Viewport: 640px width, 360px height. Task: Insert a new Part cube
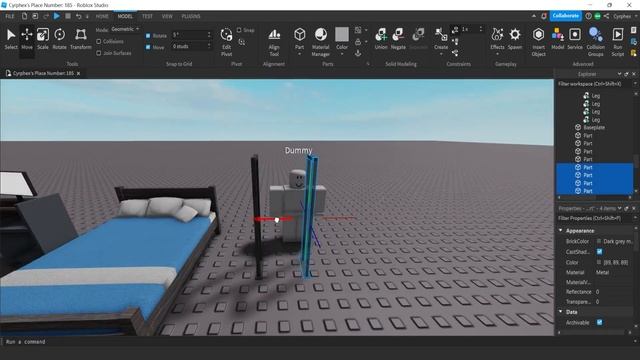300,35
